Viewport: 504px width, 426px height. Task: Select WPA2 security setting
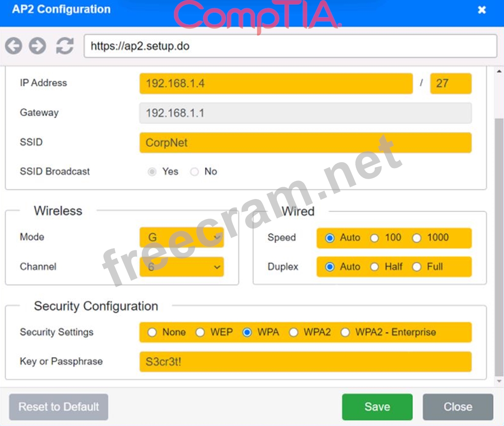[293, 332]
